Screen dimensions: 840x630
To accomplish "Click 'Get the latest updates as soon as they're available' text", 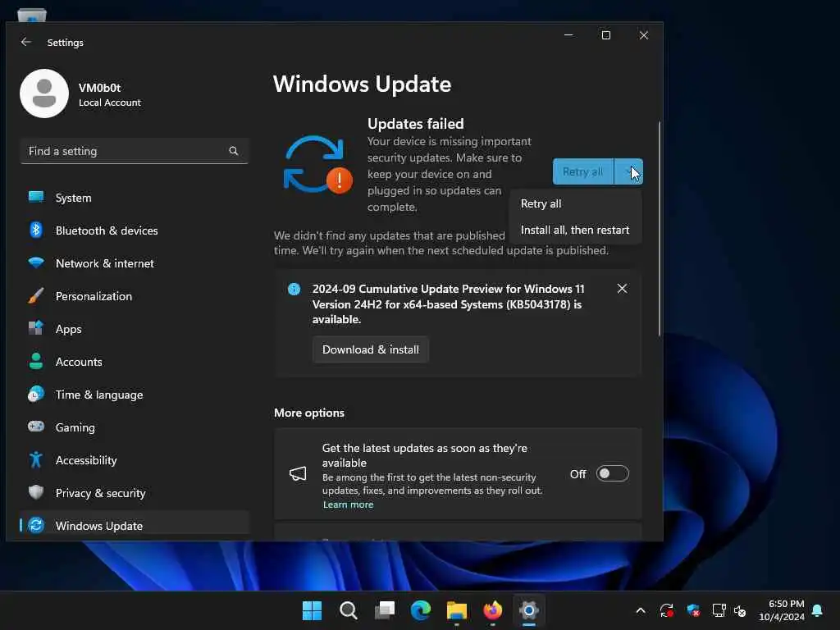I will point(424,454).
